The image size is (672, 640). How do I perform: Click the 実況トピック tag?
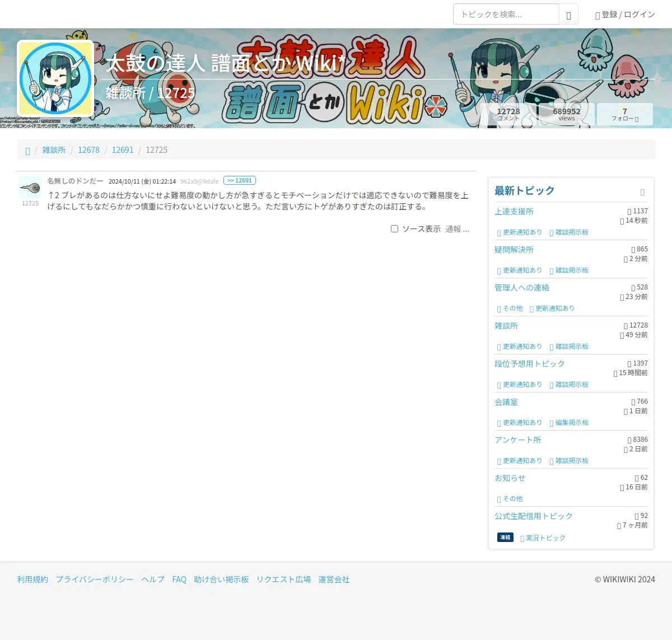(543, 538)
